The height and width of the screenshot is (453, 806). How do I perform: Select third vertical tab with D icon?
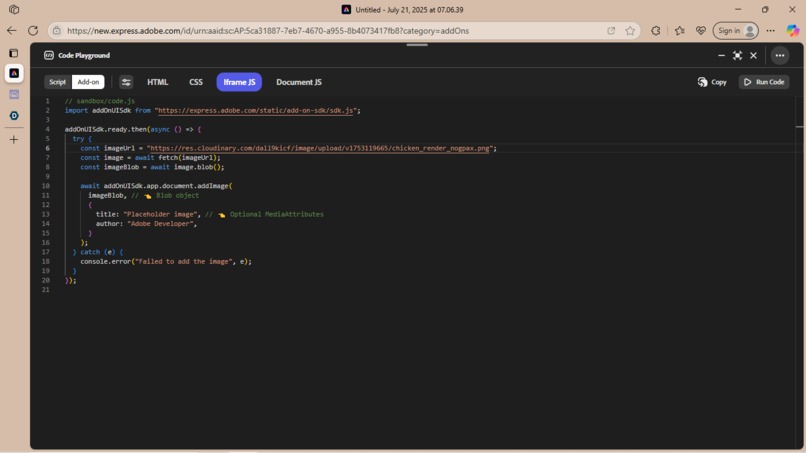coord(14,116)
